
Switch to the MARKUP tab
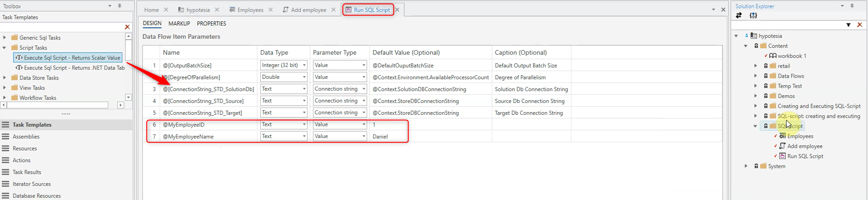pos(179,24)
